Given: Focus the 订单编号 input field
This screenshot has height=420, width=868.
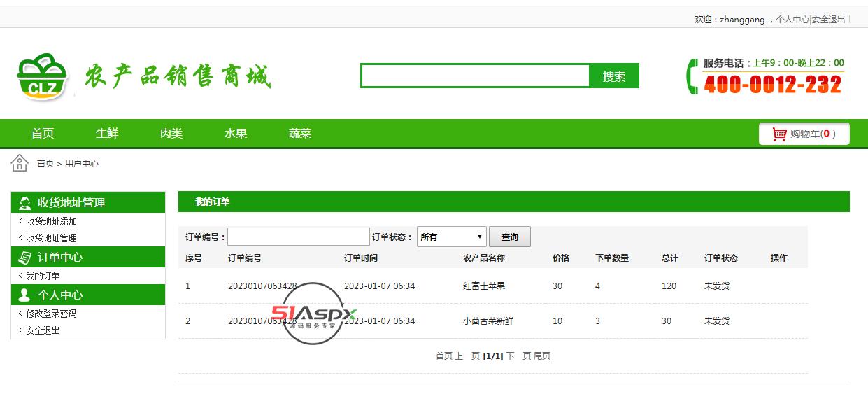Looking at the screenshot, I should pyautogui.click(x=298, y=237).
